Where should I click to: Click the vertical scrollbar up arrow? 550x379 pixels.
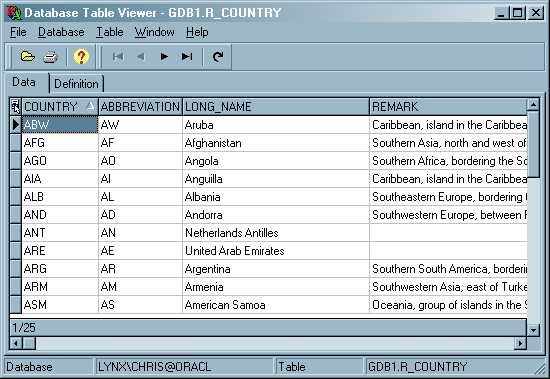[x=533, y=105]
